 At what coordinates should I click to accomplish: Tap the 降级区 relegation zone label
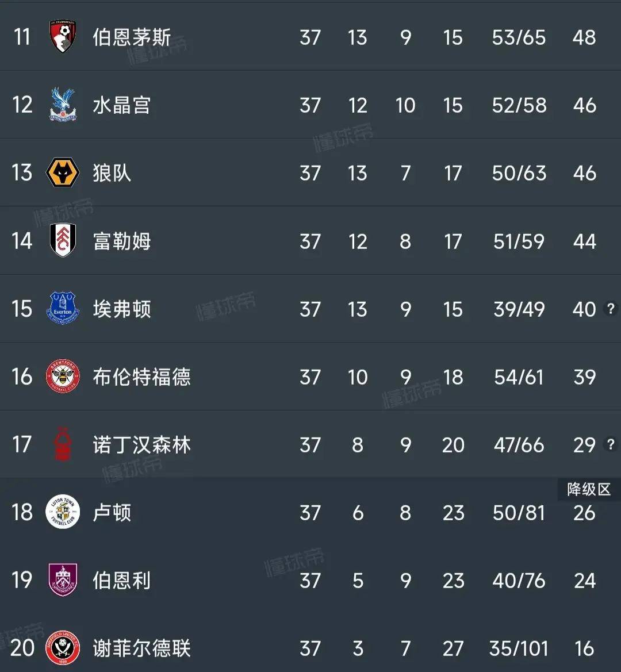click(x=589, y=489)
